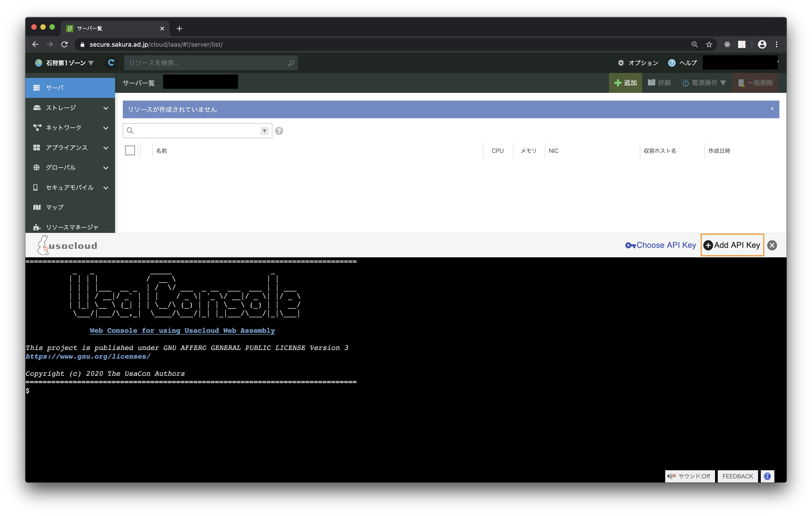The width and height of the screenshot is (812, 516).
Task: Click the リソースマネージャ sidebar icon
Action: 38,227
